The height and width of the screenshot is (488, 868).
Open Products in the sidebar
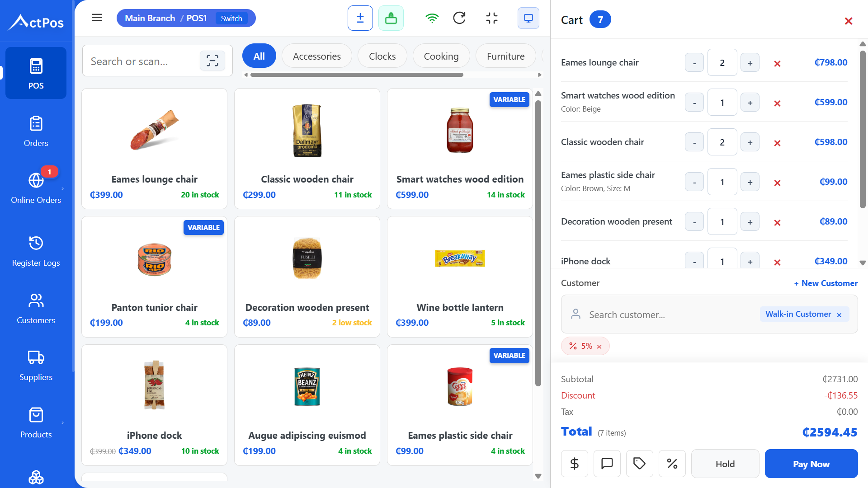click(x=36, y=423)
